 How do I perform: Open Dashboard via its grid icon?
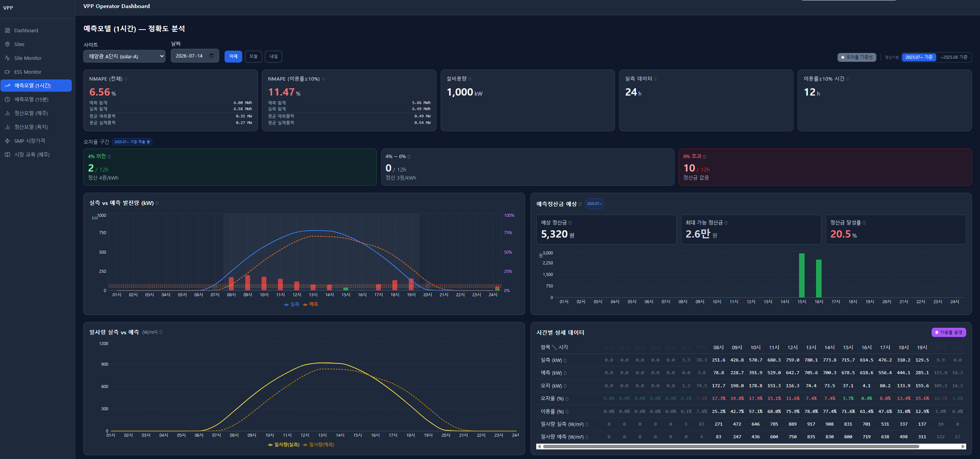pos(7,30)
